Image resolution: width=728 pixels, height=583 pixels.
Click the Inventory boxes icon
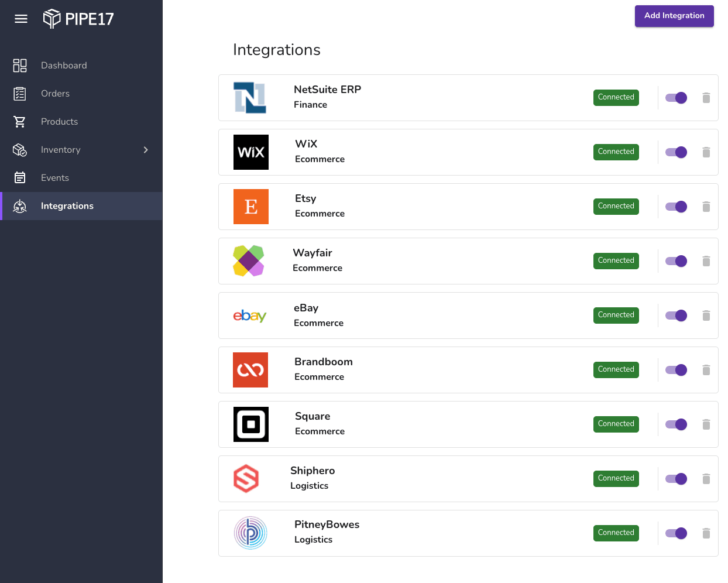pyautogui.click(x=20, y=150)
